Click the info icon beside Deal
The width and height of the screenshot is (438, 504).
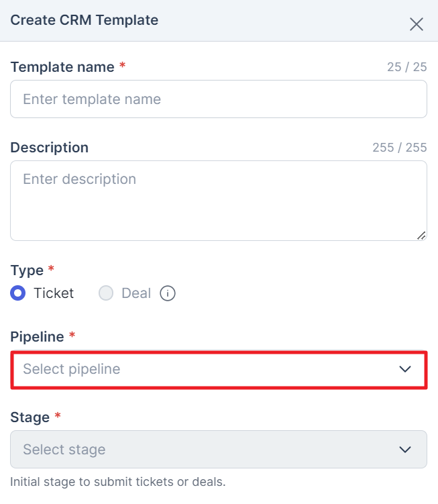pos(168,293)
